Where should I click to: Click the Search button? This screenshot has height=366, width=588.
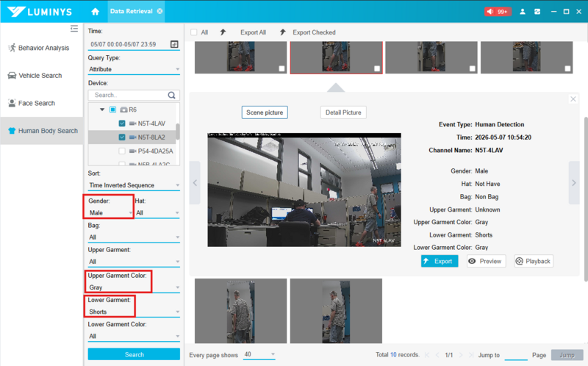[x=134, y=354]
